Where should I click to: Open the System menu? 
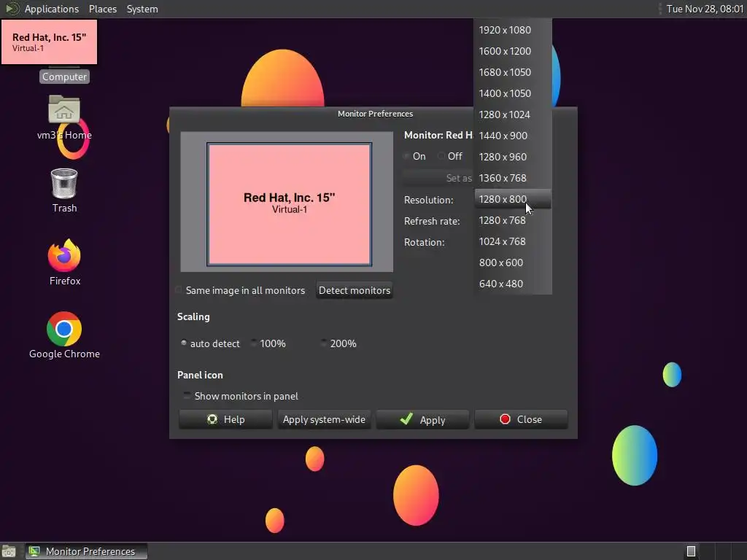(142, 9)
